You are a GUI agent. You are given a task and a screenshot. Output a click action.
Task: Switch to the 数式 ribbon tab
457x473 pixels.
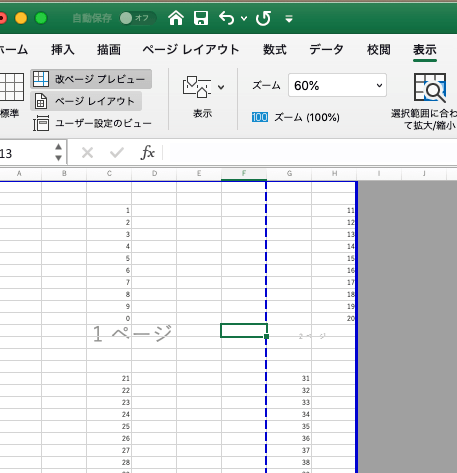[275, 50]
